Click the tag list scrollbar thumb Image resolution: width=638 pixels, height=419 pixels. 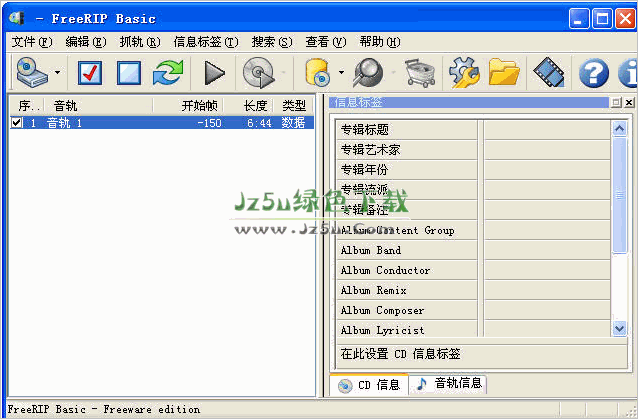[x=619, y=195]
